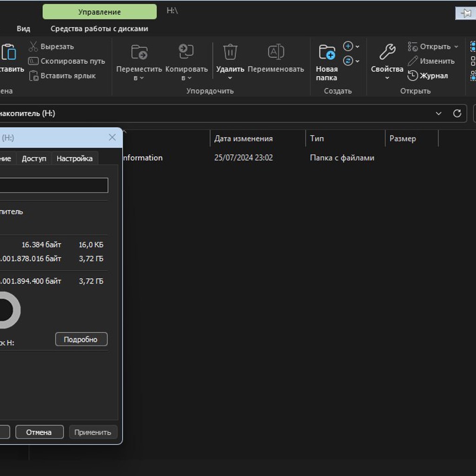Screen dimensions: 476x476
Task: Click the Paste (Вставить) clipboard icon
Action: [8, 52]
